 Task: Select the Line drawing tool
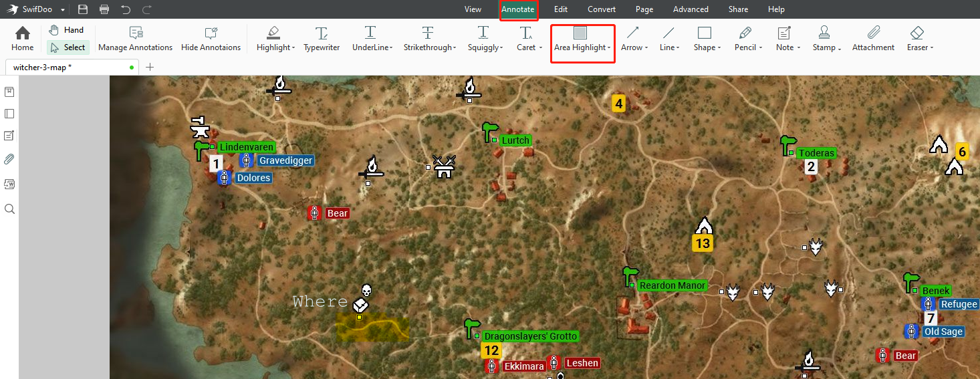click(x=668, y=39)
